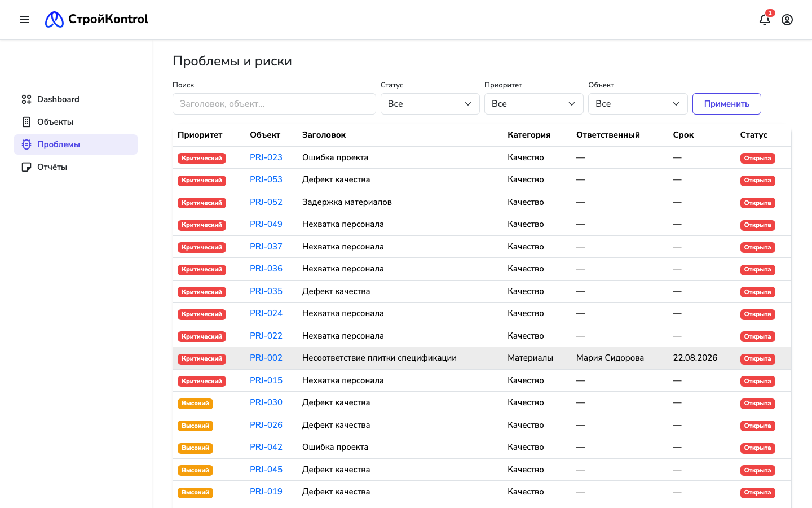This screenshot has height=508, width=812.
Task: Click the Проблемы bug icon
Action: tap(27, 144)
